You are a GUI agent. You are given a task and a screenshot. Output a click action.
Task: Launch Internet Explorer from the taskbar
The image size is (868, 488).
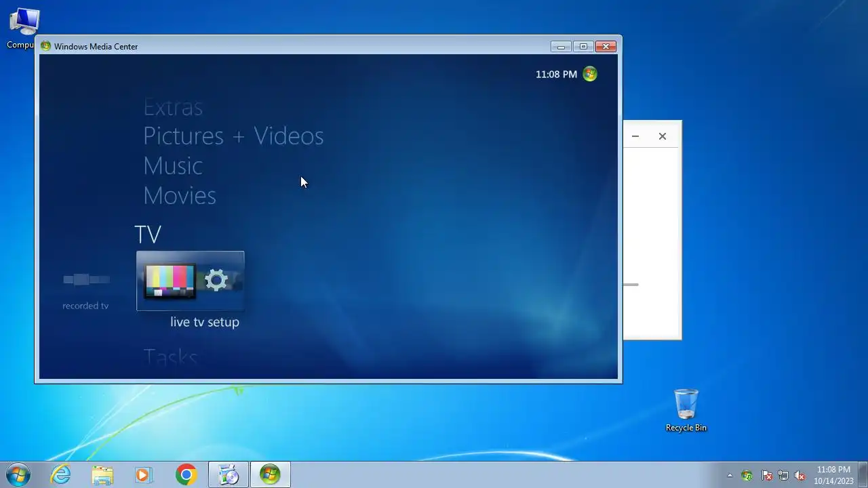[x=61, y=475]
